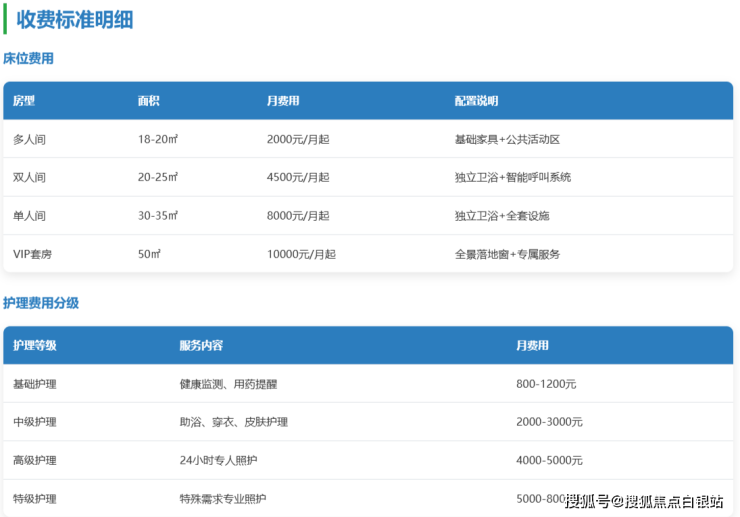Viewport: 740px width, 517px height.
Task: Click the 800-1200元 fee cell
Action: pos(546,384)
